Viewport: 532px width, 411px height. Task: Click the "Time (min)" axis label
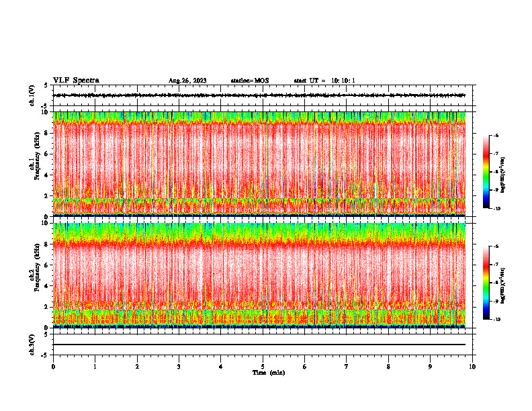(269, 373)
